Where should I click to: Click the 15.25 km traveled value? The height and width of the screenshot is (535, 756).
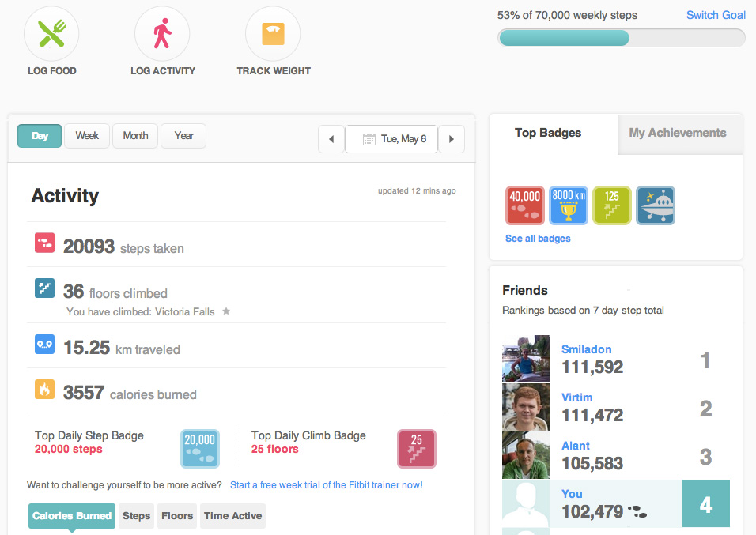(x=87, y=348)
